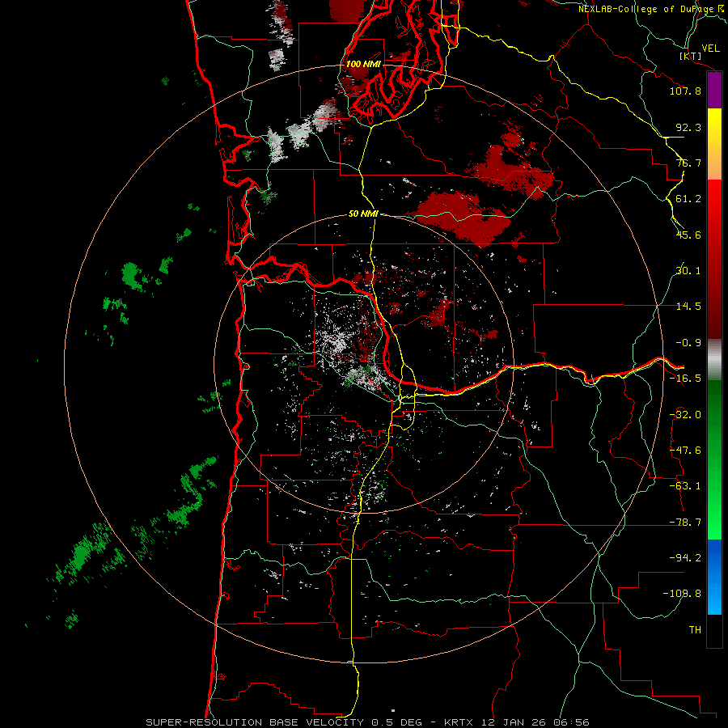This screenshot has width=728, height=728.
Task: Click the purple segment of the velocity color bar
Action: point(714,91)
